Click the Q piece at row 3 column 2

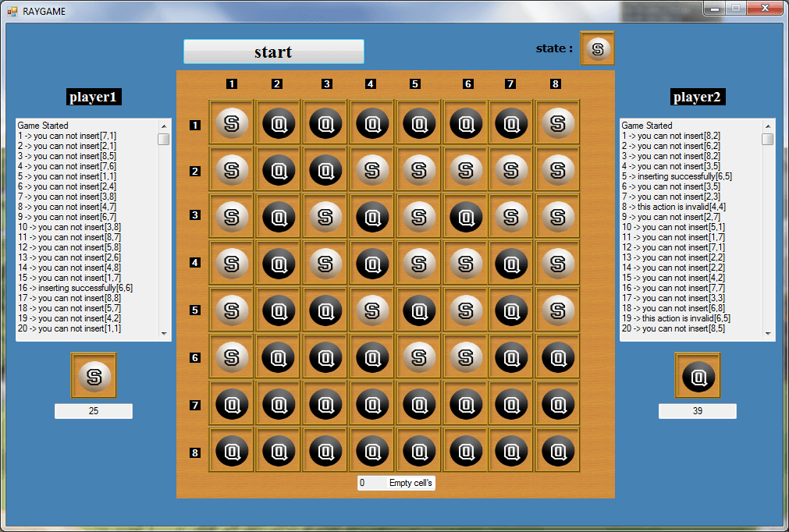[279, 217]
